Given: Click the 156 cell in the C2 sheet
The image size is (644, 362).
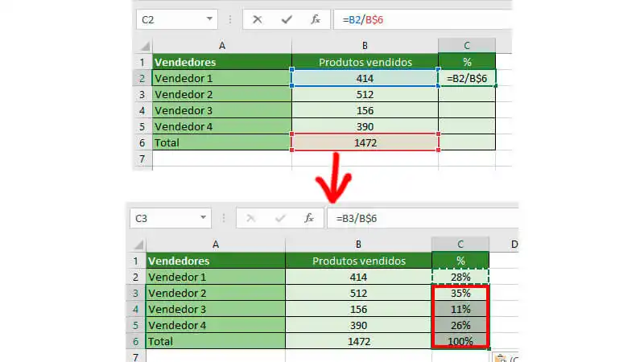Looking at the screenshot, I should point(365,110).
